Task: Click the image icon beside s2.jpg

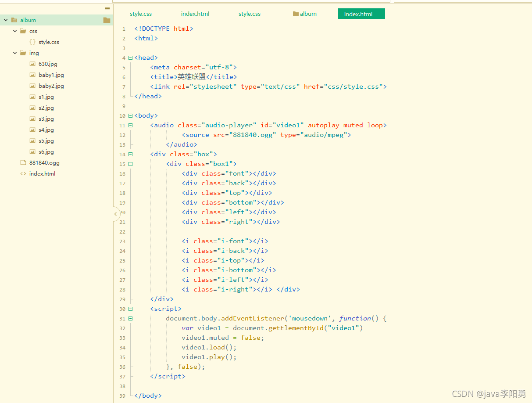Action: pos(32,108)
